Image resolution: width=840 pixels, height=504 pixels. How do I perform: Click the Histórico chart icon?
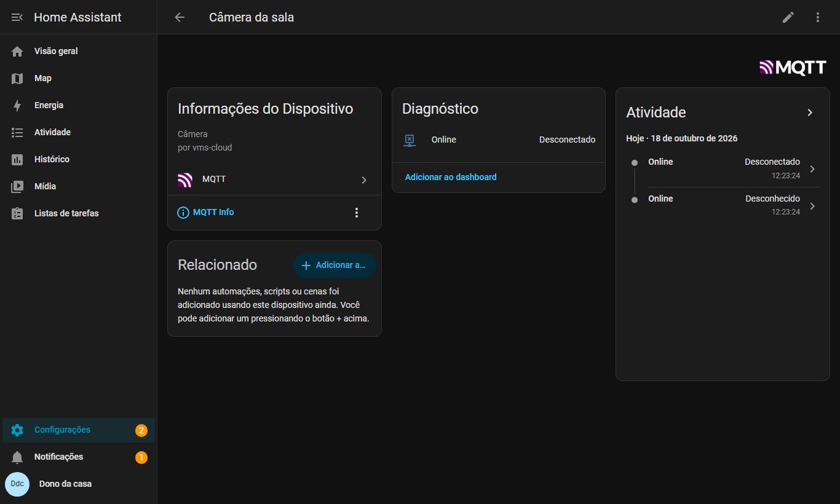(17, 159)
